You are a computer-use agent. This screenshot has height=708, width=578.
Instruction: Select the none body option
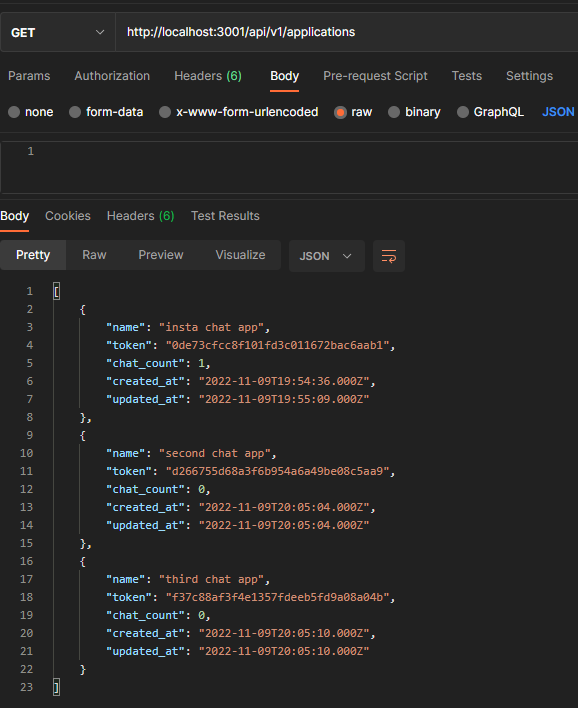[31, 112]
